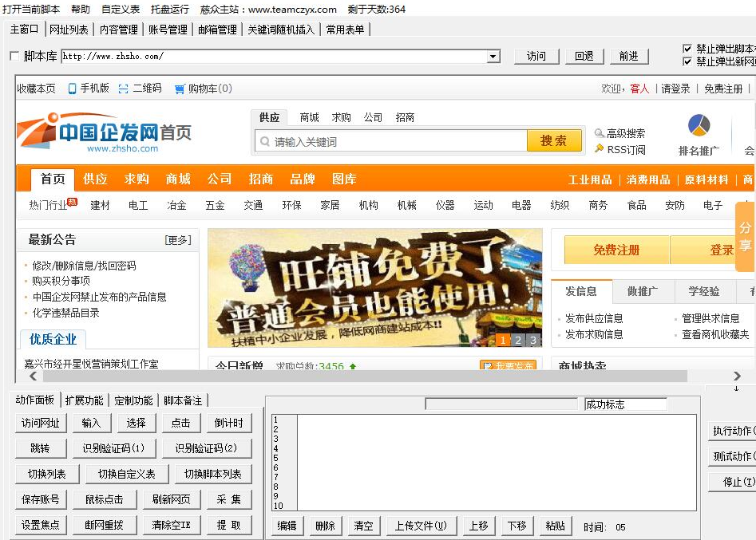Open the ranking promotion pie chart icon

[699, 126]
